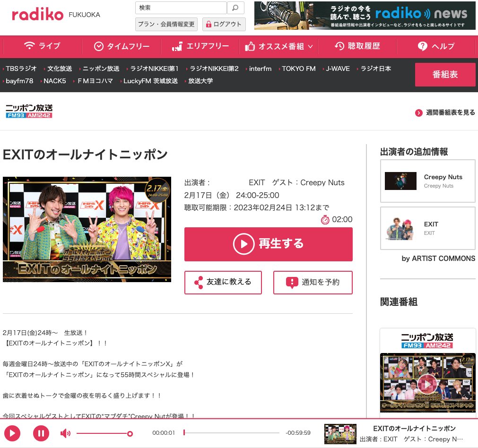Click the player bar program thumbnail
This screenshot has height=448, width=478.
point(340,434)
